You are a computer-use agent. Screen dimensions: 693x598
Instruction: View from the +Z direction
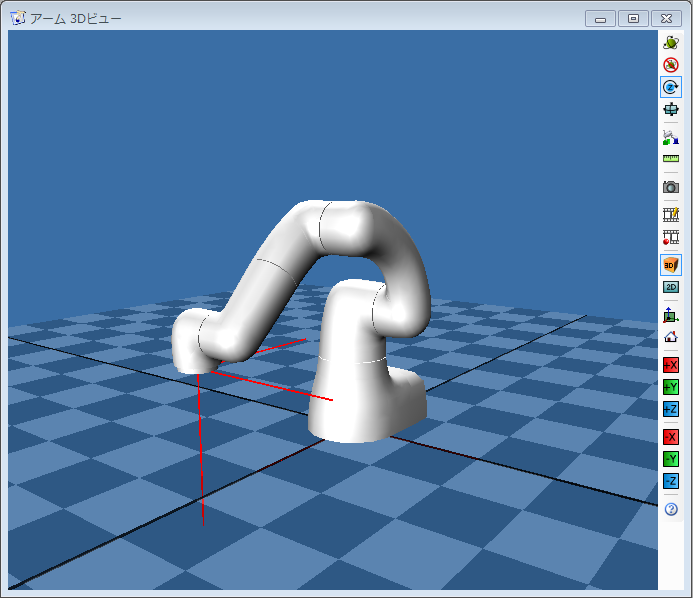pos(671,409)
